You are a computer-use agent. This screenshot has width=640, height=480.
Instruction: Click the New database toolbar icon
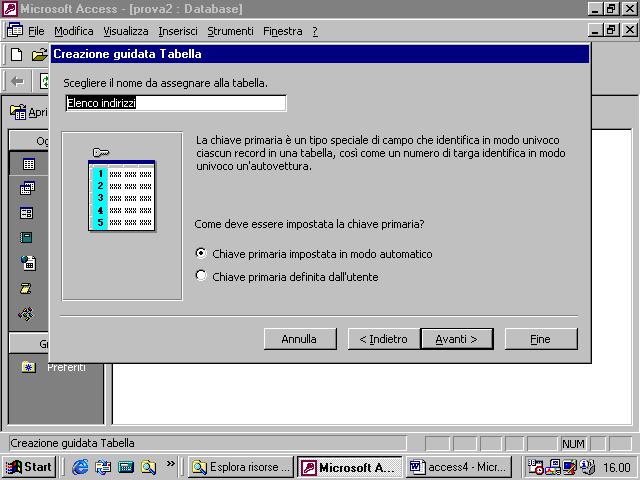coord(16,54)
